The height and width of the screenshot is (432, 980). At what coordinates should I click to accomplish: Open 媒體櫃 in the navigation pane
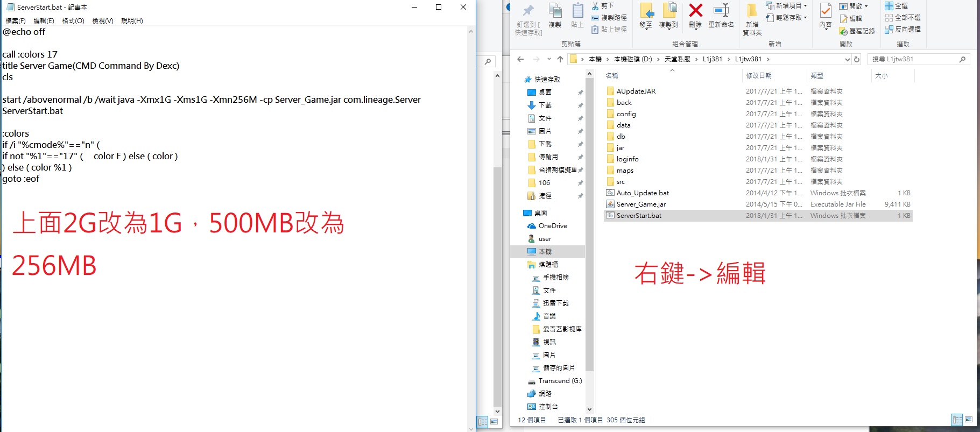(x=548, y=265)
